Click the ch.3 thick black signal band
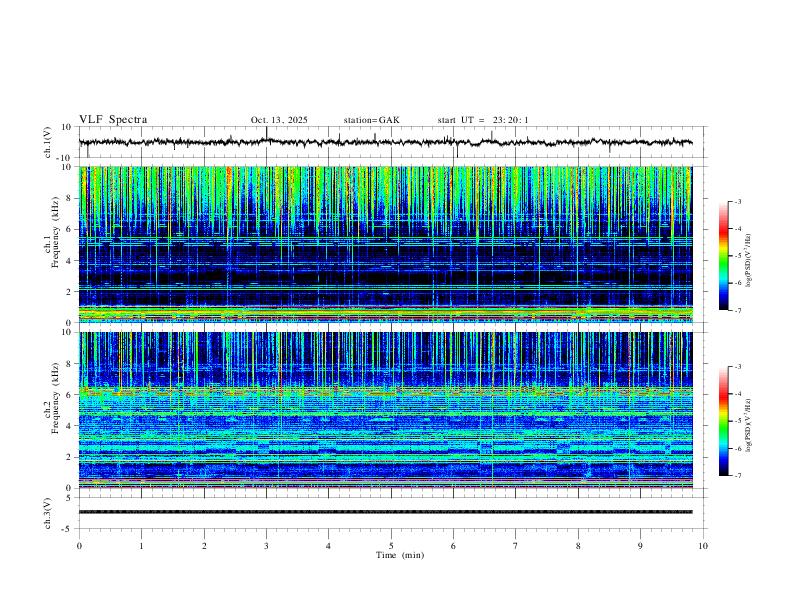Viewport: 792px width, 612px height. (385, 512)
